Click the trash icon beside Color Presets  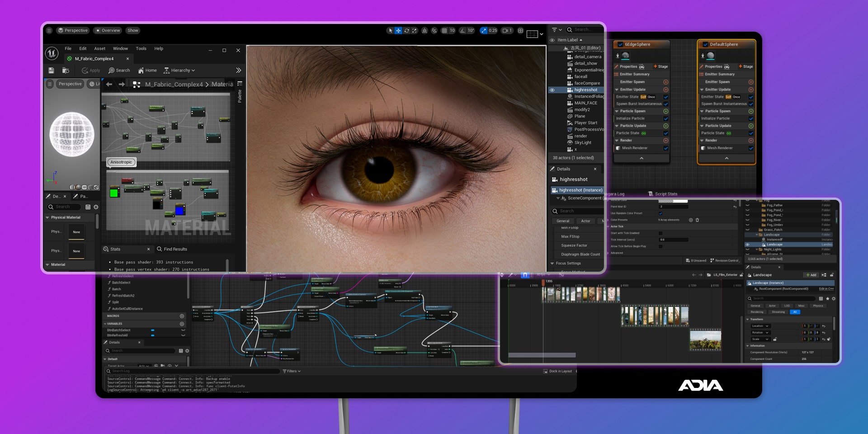point(697,220)
